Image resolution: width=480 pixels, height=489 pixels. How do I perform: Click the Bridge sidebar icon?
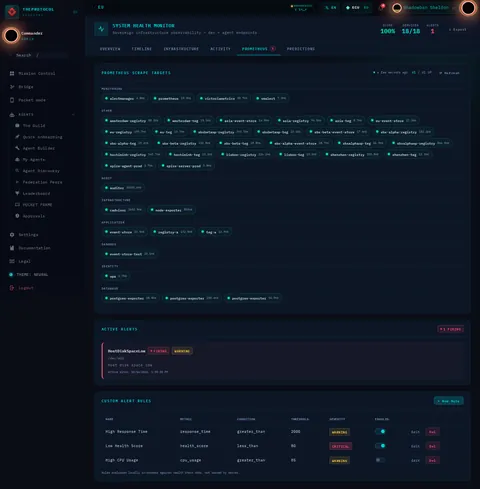12,87
